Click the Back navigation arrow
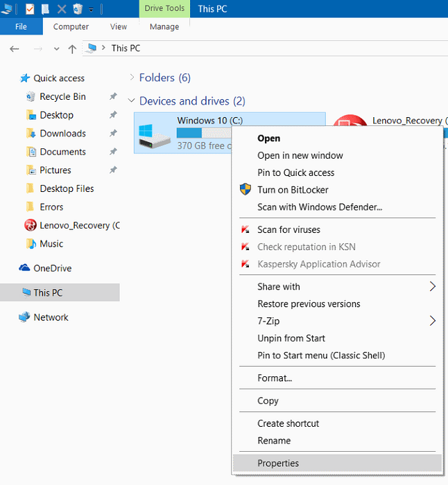Viewport: 448px width, 485px height. point(15,48)
